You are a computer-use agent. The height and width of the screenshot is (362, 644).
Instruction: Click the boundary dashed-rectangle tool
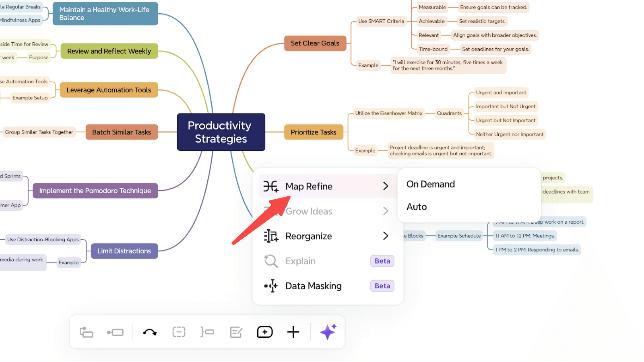(179, 332)
